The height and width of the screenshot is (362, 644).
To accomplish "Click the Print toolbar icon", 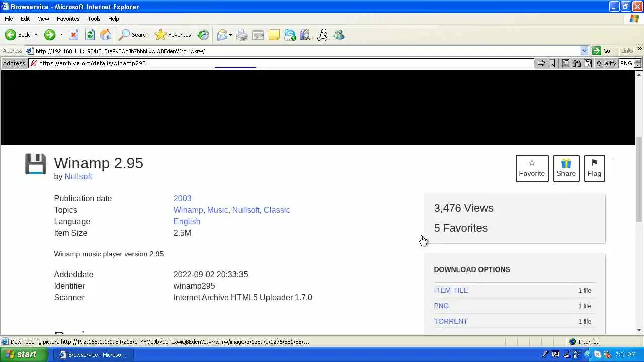I will [x=242, y=35].
